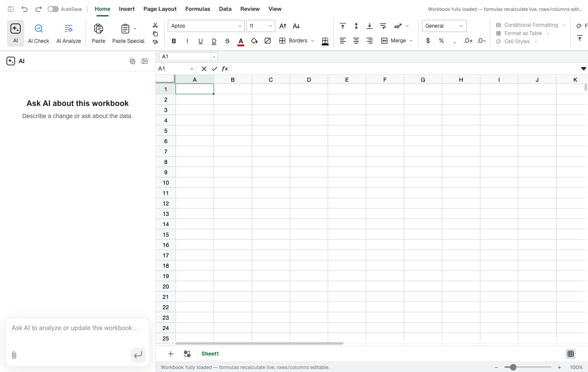The width and height of the screenshot is (588, 372).
Task: Open the Aptos font family dropdown
Action: (206, 26)
